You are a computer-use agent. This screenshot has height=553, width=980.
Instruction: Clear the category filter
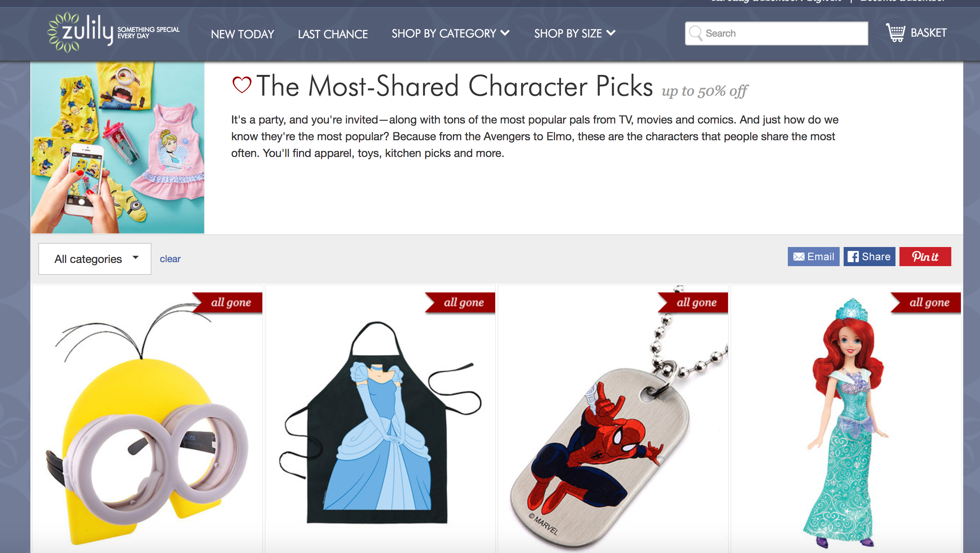[170, 259]
